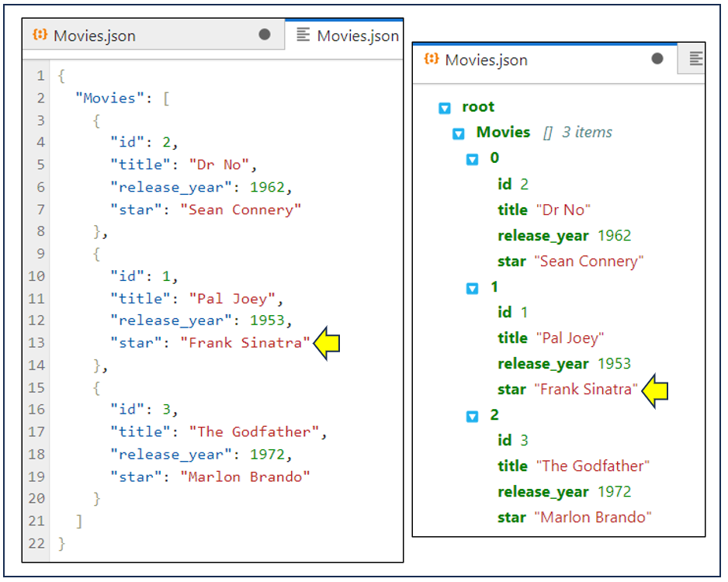The width and height of the screenshot is (728, 582).
Task: Click the JSON braces icon on the tree view's tab
Action: (x=432, y=59)
